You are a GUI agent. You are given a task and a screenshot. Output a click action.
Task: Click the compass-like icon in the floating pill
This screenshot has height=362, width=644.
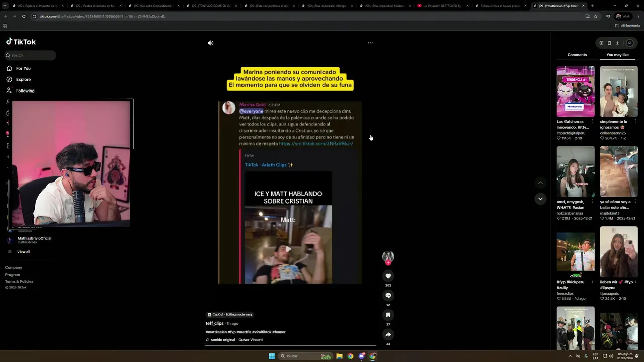tap(601, 43)
